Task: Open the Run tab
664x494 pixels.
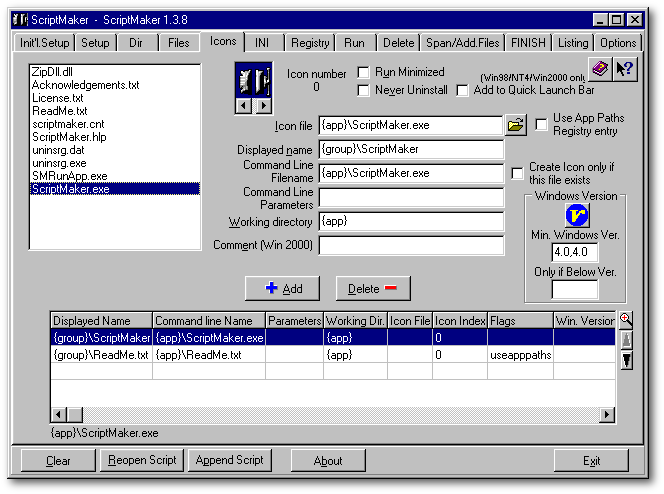Action: (x=354, y=43)
